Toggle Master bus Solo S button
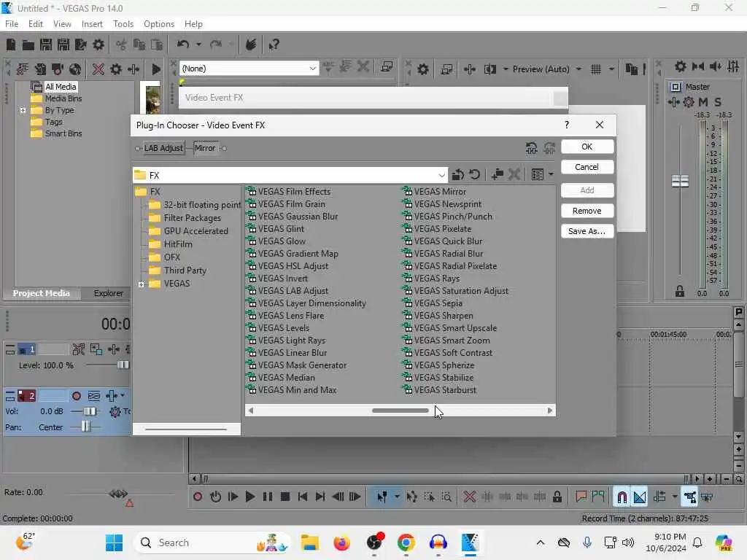747x560 pixels. pyautogui.click(x=718, y=102)
